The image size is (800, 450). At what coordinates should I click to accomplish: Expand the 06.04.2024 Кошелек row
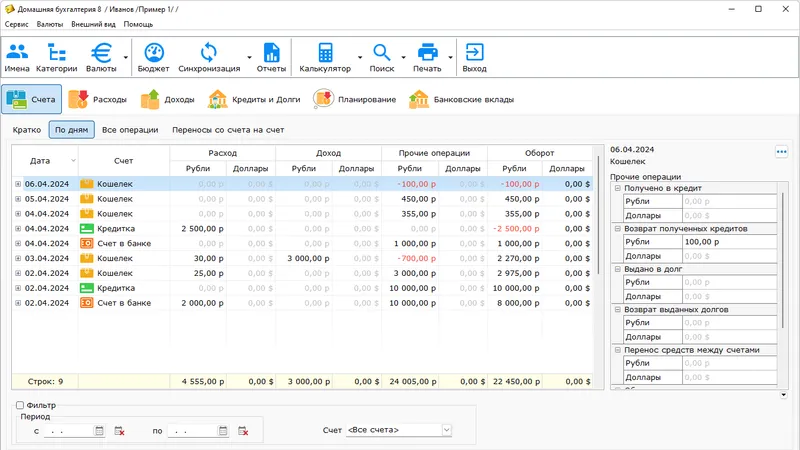[x=18, y=184]
